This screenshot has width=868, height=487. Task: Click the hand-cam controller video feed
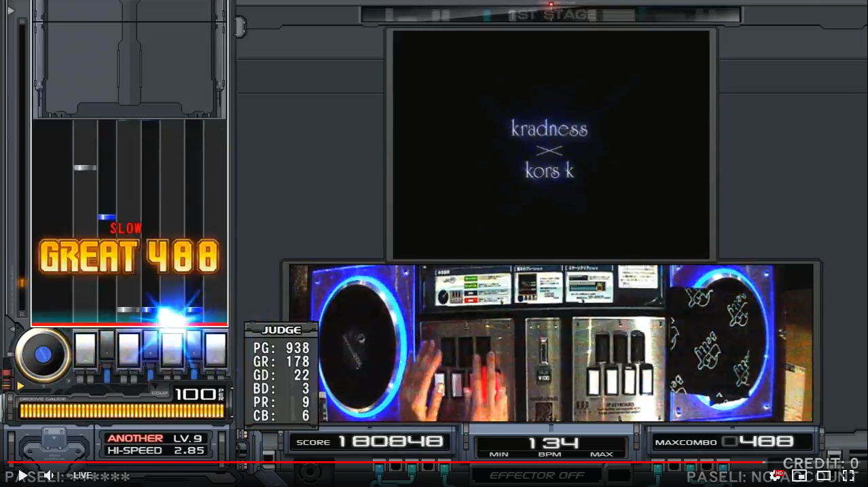click(551, 343)
